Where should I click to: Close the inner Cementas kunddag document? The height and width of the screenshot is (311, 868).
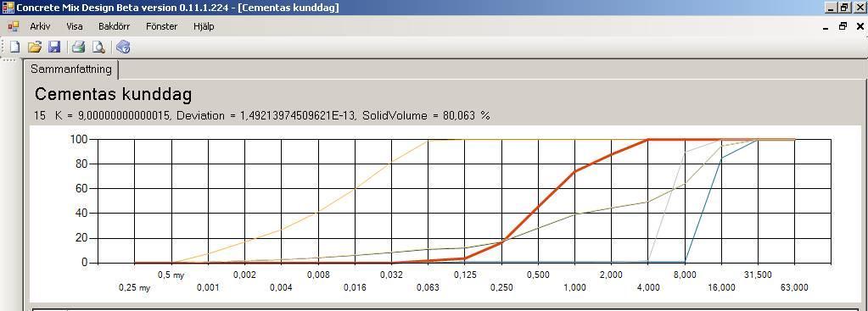click(x=860, y=26)
